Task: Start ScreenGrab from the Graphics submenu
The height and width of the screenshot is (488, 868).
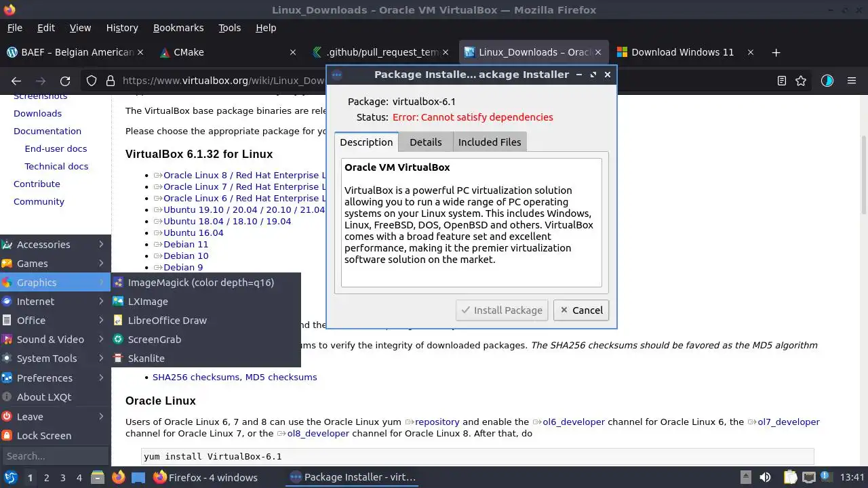Action: [206, 340]
